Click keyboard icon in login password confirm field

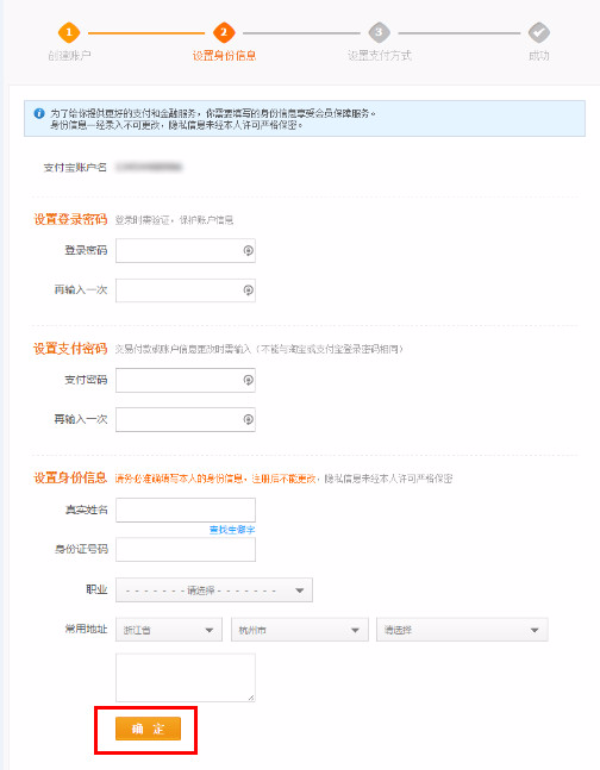tap(247, 290)
